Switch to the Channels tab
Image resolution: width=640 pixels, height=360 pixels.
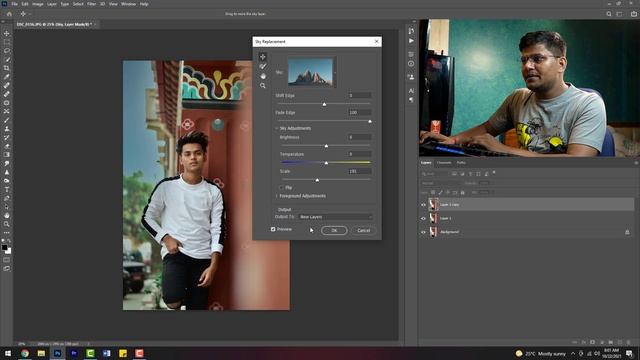pos(444,162)
